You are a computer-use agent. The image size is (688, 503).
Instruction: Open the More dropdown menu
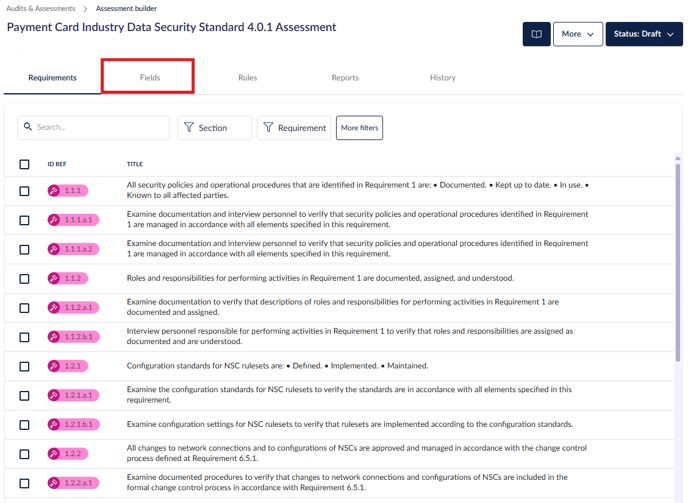click(577, 34)
